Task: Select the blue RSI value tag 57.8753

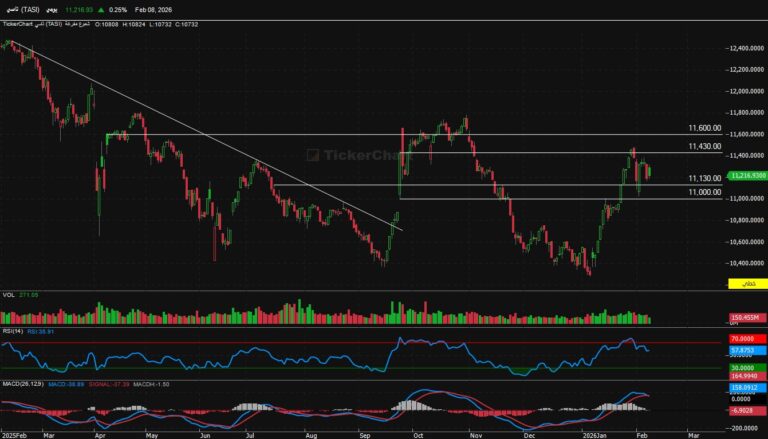Action: pos(745,351)
